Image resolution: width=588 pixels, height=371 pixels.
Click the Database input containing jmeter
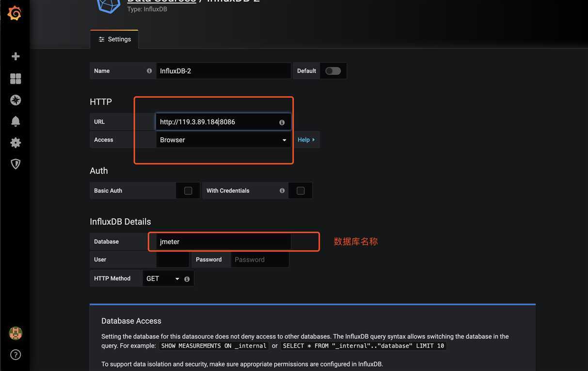point(223,242)
